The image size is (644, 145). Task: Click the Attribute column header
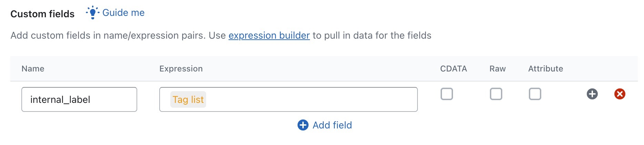pyautogui.click(x=545, y=69)
